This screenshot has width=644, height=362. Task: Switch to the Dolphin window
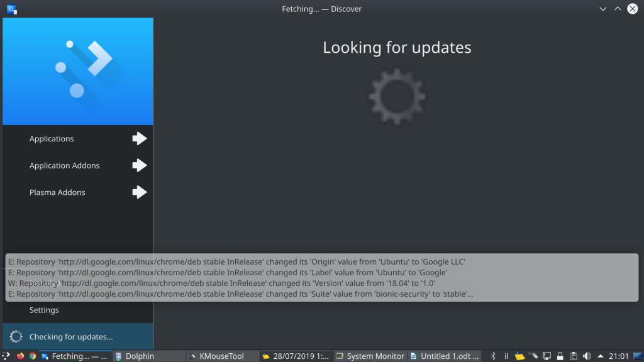(139, 356)
